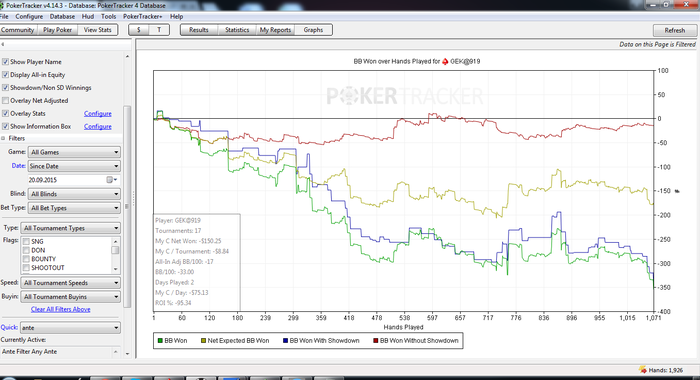Image resolution: width=700 pixels, height=380 pixels.
Task: Click the Refresh button
Action: (675, 30)
